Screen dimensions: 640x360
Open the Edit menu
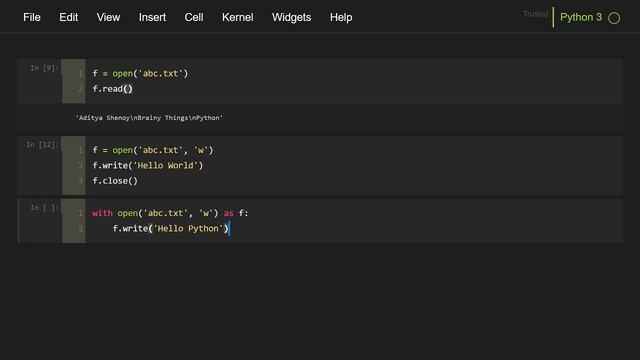tap(68, 18)
